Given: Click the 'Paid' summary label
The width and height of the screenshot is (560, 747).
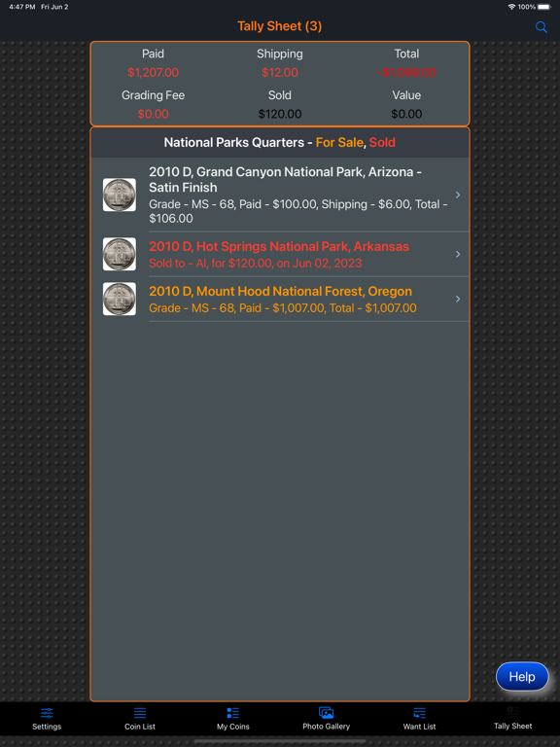Looking at the screenshot, I should pos(153,53).
